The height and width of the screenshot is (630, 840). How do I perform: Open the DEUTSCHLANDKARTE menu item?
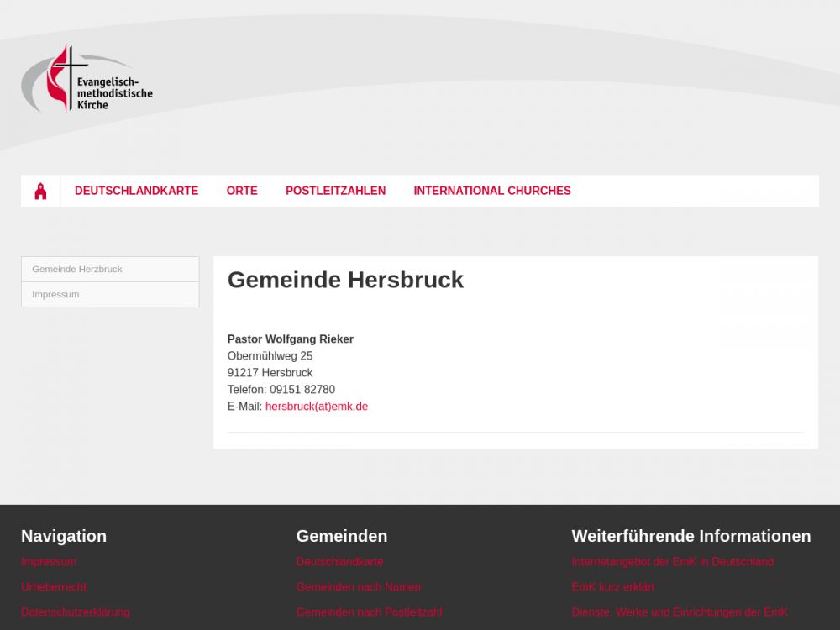136,191
